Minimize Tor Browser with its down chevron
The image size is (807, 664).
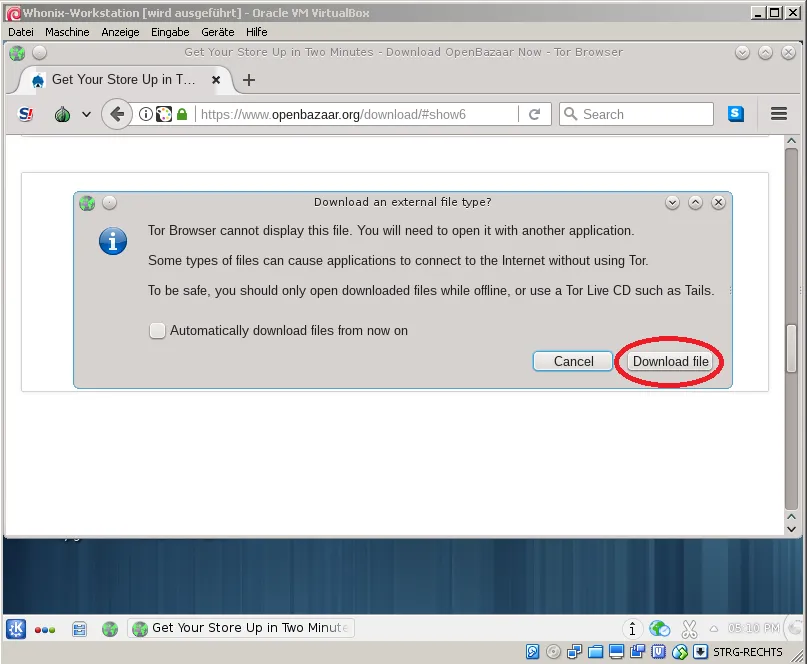pyautogui.click(x=742, y=53)
